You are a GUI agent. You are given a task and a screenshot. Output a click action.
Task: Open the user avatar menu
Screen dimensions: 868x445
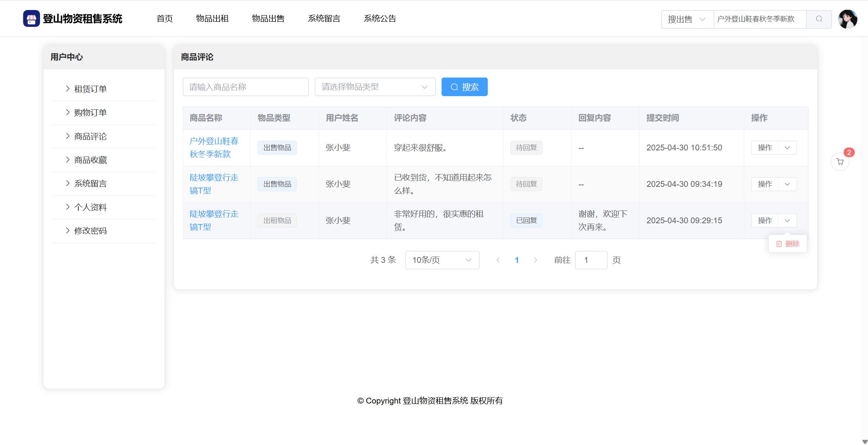pyautogui.click(x=847, y=19)
